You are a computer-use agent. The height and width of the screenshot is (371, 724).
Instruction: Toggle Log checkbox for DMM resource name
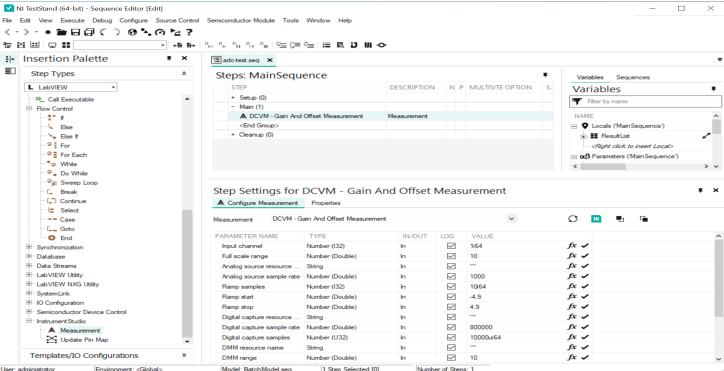452,347
